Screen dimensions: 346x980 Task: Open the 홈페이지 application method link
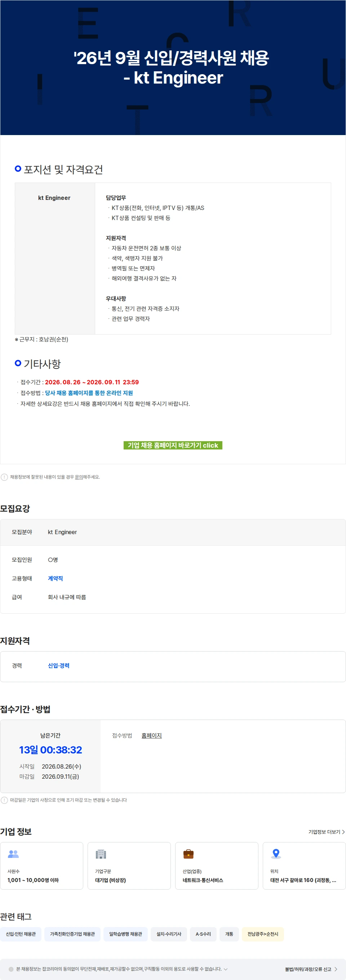point(151,735)
